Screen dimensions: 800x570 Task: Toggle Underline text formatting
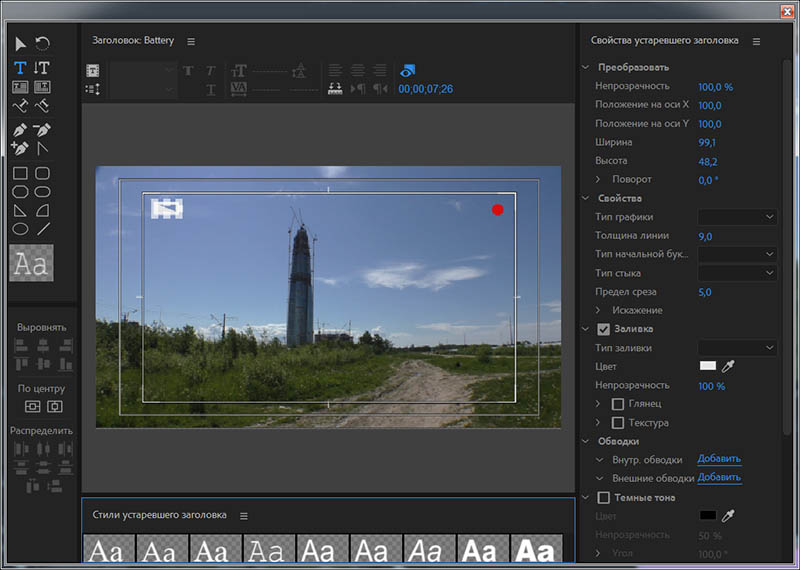tap(211, 90)
